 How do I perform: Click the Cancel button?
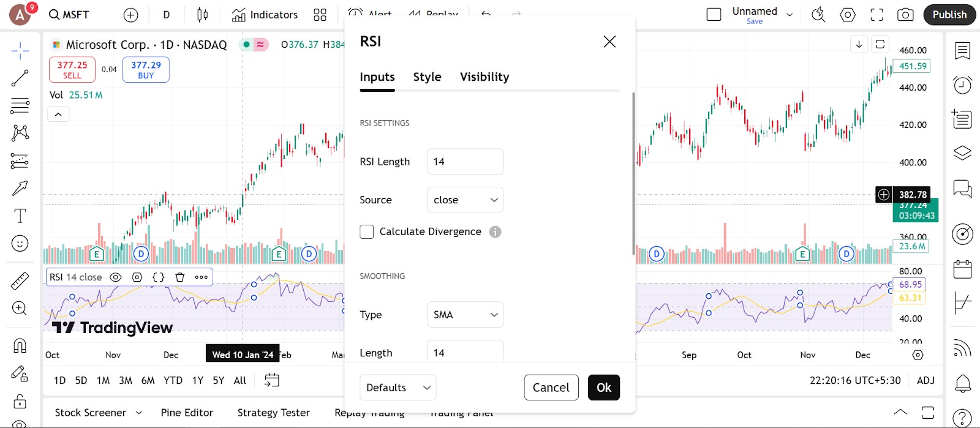(551, 388)
